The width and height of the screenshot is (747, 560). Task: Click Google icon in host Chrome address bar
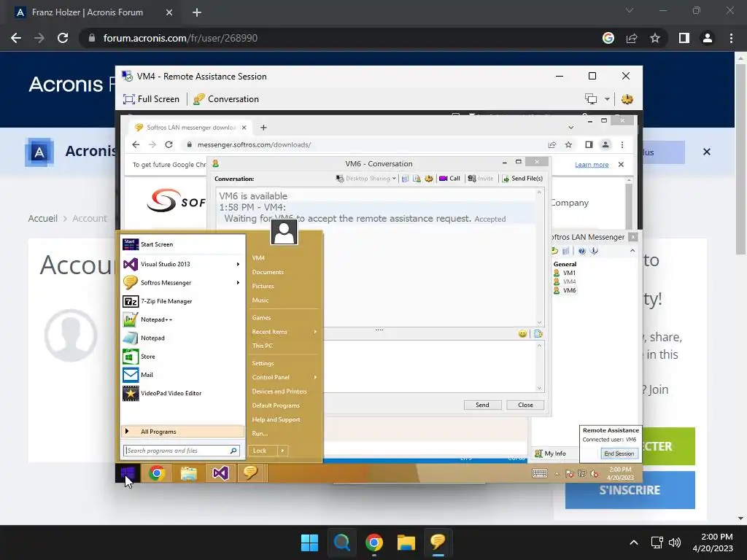[608, 38]
